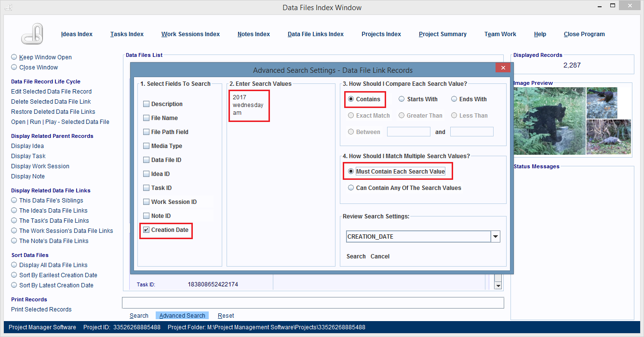Click the app icon in title bar

pyautogui.click(x=8, y=7)
